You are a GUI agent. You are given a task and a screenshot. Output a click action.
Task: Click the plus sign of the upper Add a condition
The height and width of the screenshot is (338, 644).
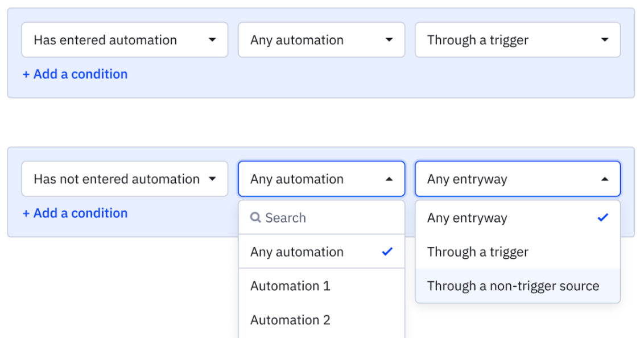pos(26,75)
